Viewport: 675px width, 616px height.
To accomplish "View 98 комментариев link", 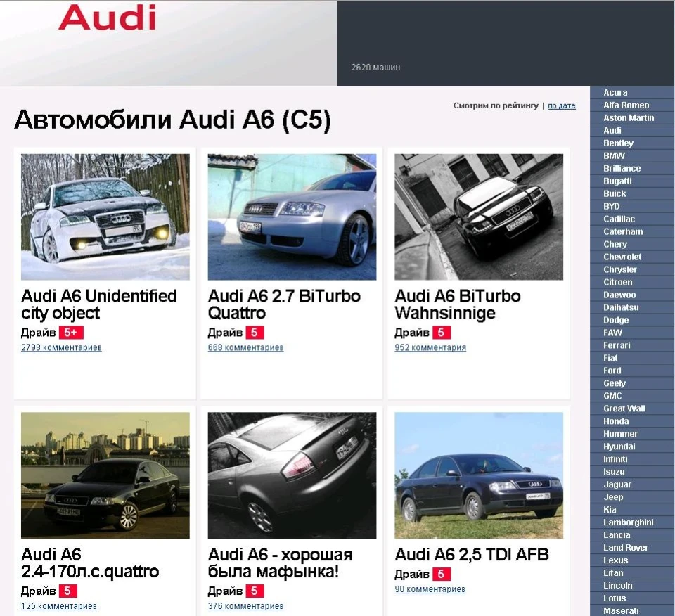I will (430, 589).
